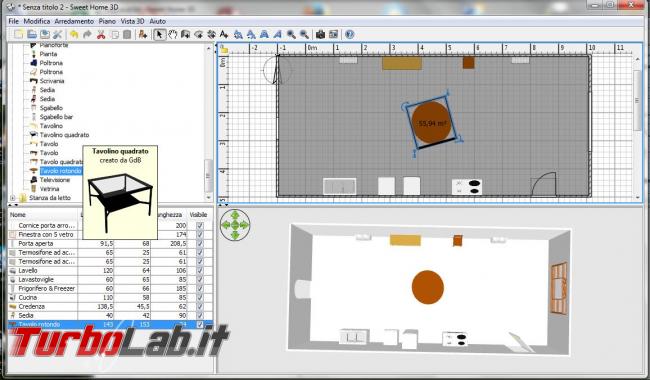Viewport: 650px width, 380px height.
Task: Expand the Stanza da letto category
Action: (12, 198)
